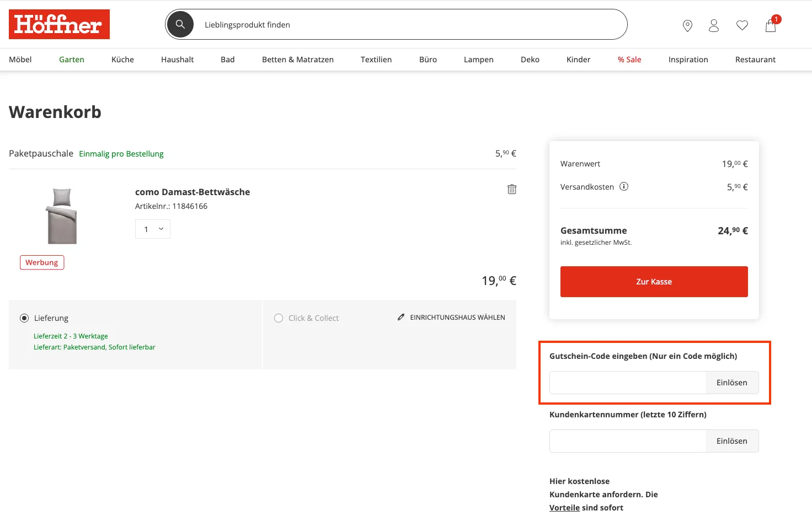Open the store locator pin icon
812x516 pixels.
pos(687,25)
